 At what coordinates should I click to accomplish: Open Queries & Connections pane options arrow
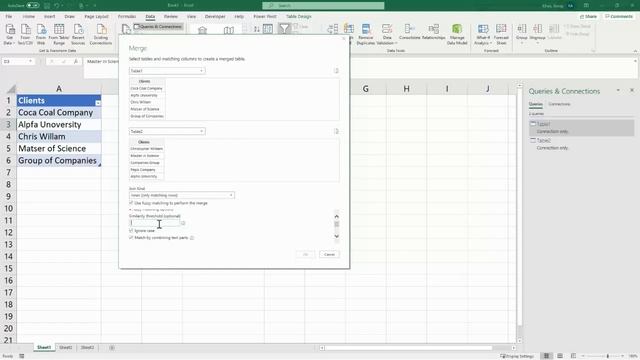(618, 90)
